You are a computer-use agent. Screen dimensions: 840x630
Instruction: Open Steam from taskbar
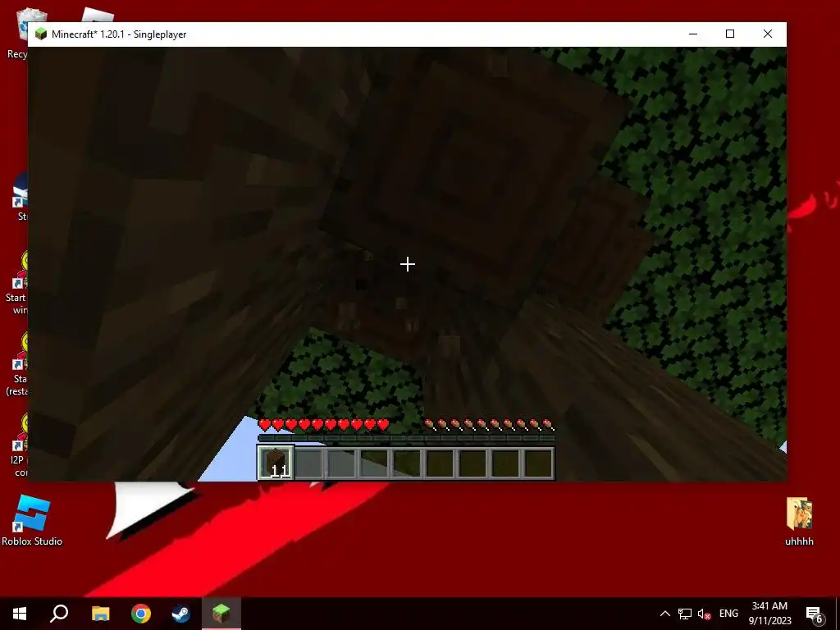(181, 614)
